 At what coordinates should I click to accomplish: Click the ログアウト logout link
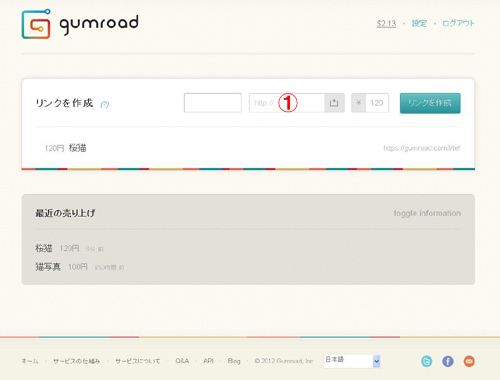point(458,23)
